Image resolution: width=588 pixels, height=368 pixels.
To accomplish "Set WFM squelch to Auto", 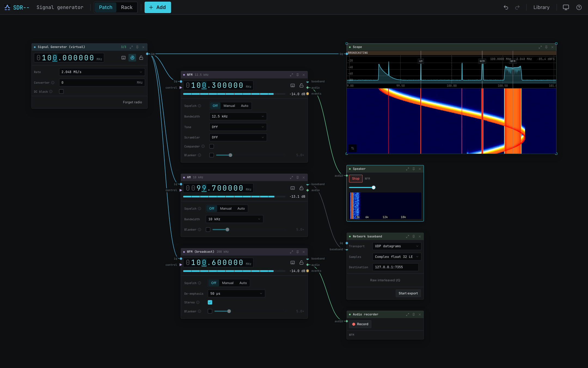I will tap(243, 283).
